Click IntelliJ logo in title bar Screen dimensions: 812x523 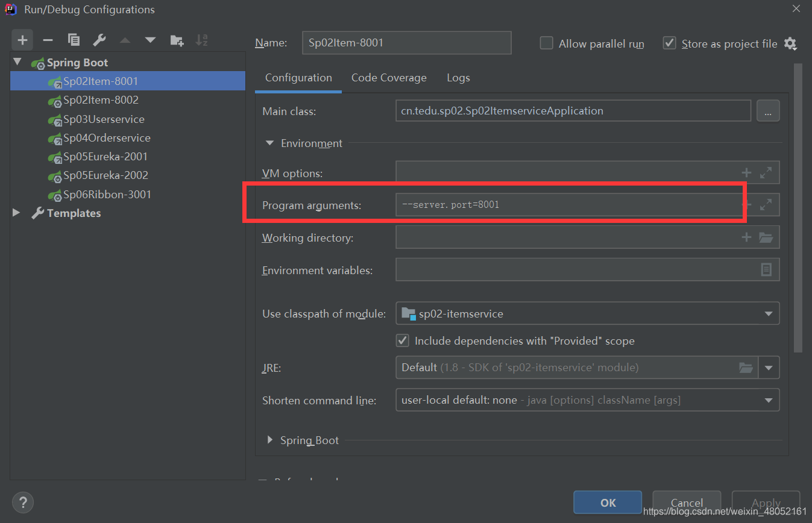[x=11, y=9]
